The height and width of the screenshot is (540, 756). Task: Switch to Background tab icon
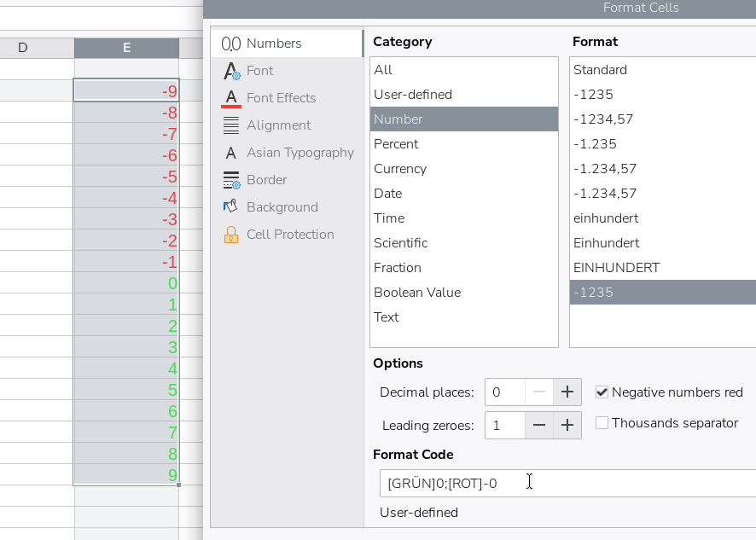[230, 206]
